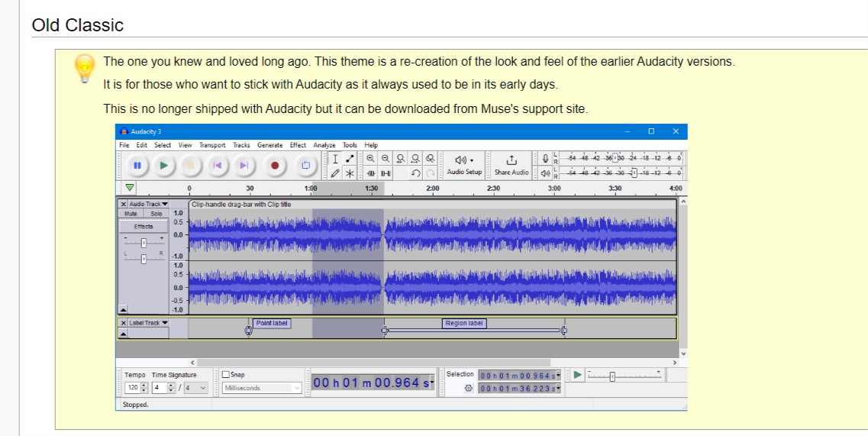
Task: Close the Audio Track with X
Action: [x=124, y=205]
